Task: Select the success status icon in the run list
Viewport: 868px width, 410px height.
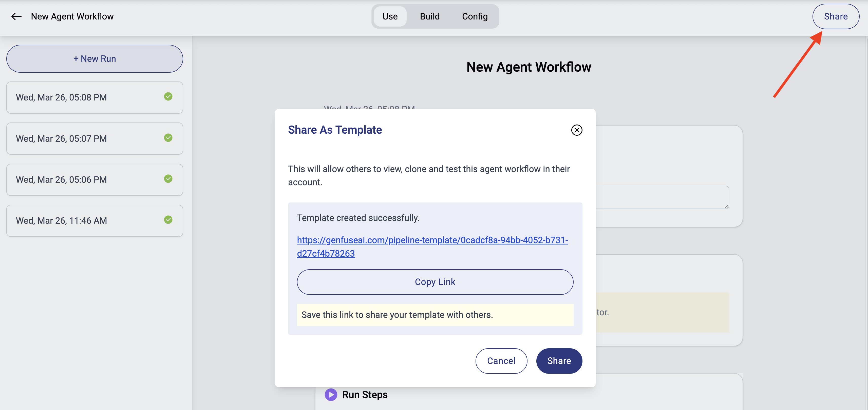Action: pyautogui.click(x=168, y=97)
